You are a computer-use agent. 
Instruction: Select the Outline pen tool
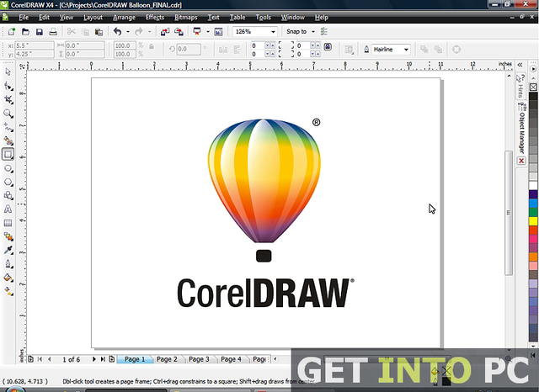pos(8,264)
